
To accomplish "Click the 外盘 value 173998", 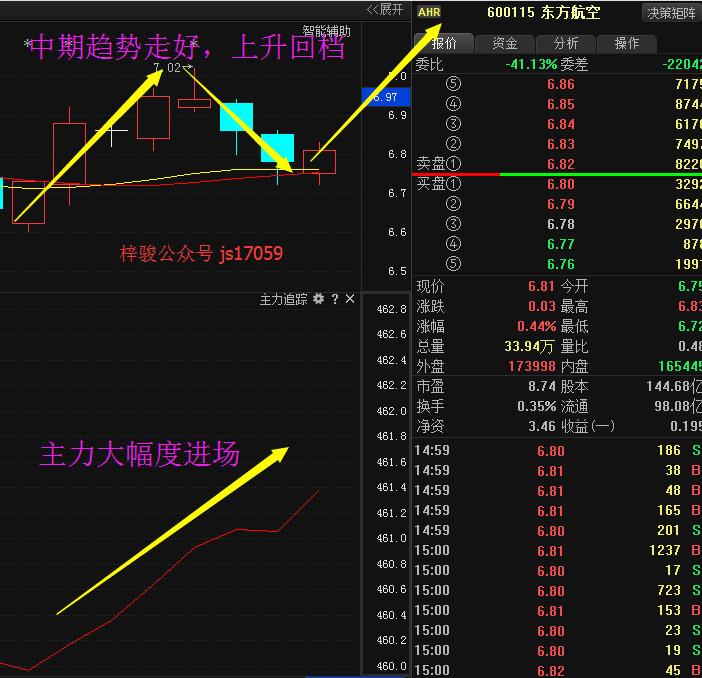I will tap(531, 366).
